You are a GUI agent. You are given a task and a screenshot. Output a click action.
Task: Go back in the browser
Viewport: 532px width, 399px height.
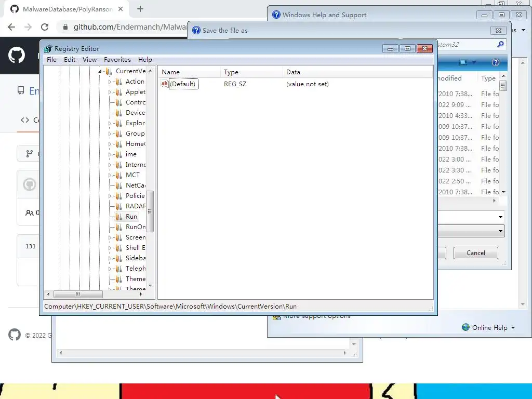(x=11, y=27)
